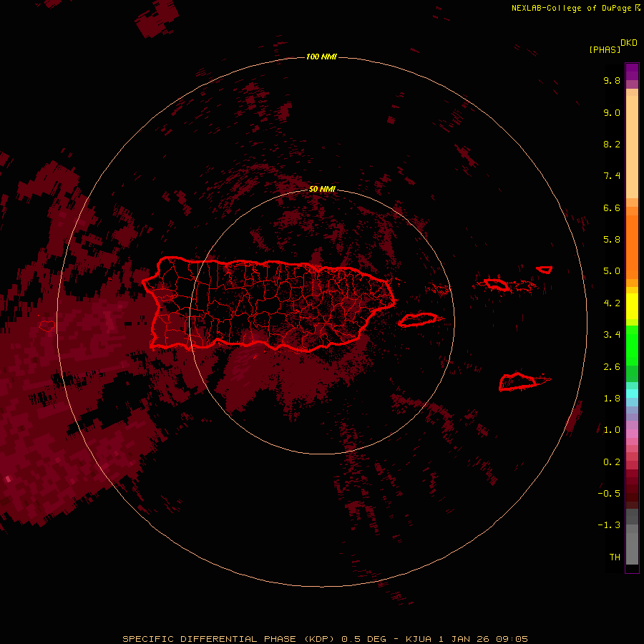
Task: Click the yellow segment of the color bar
Action: (x=632, y=306)
